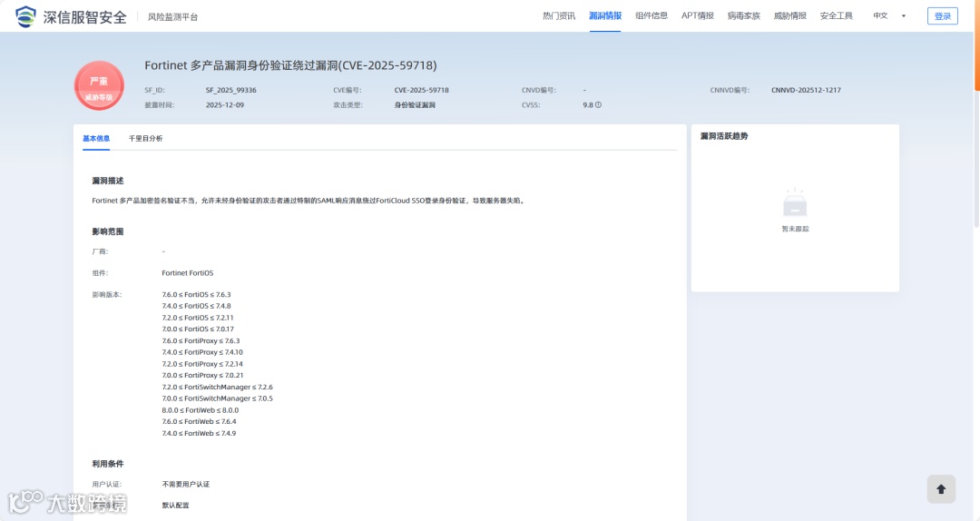This screenshot has width=980, height=521.
Task: Click the disclosure date 2025-12-09
Action: tap(225, 105)
